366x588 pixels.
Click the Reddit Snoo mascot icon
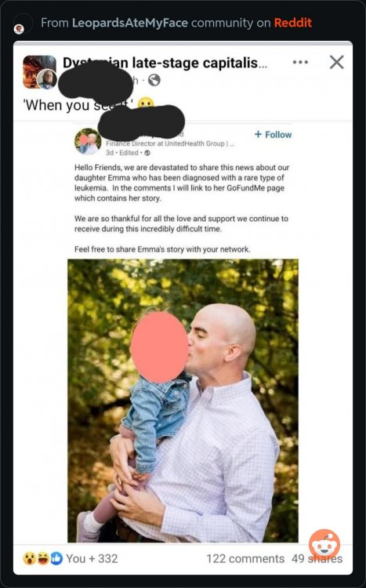click(x=324, y=545)
